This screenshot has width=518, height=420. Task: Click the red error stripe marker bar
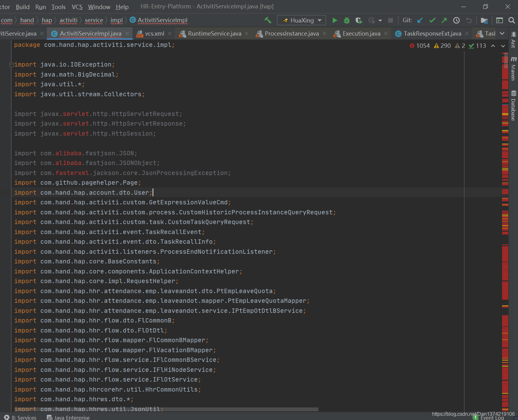pos(505,231)
